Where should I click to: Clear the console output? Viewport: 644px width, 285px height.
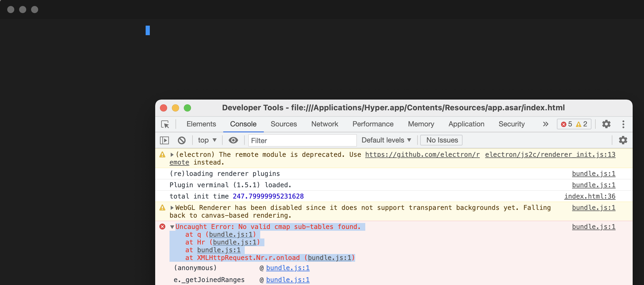coord(181,140)
